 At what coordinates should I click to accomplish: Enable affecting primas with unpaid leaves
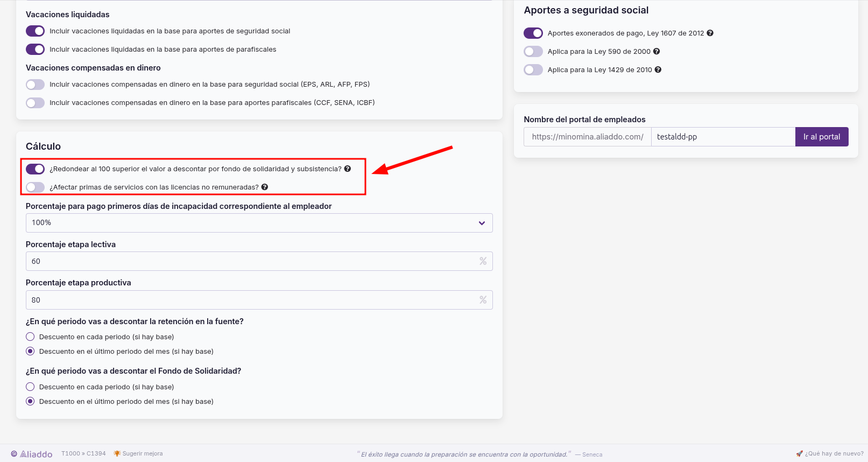pyautogui.click(x=36, y=187)
